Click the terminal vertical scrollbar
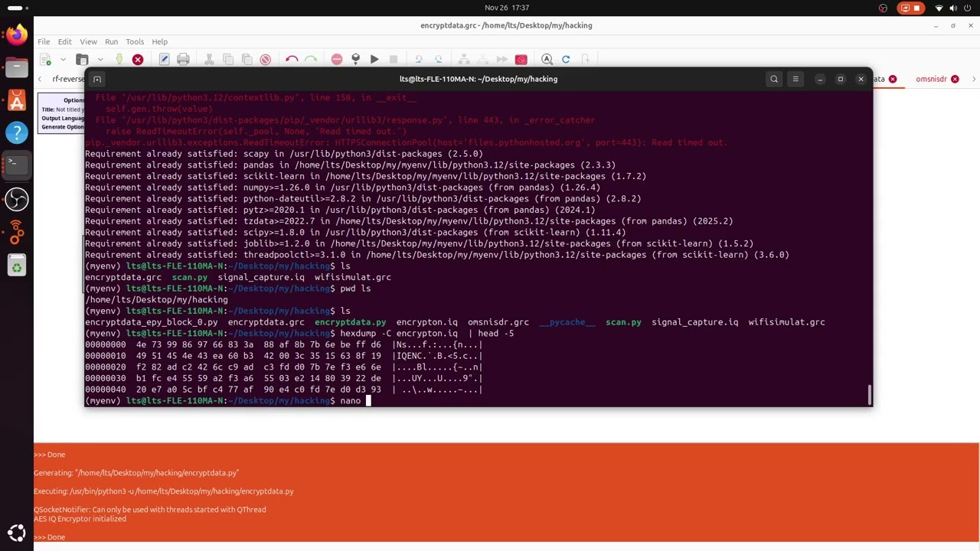 [x=868, y=394]
